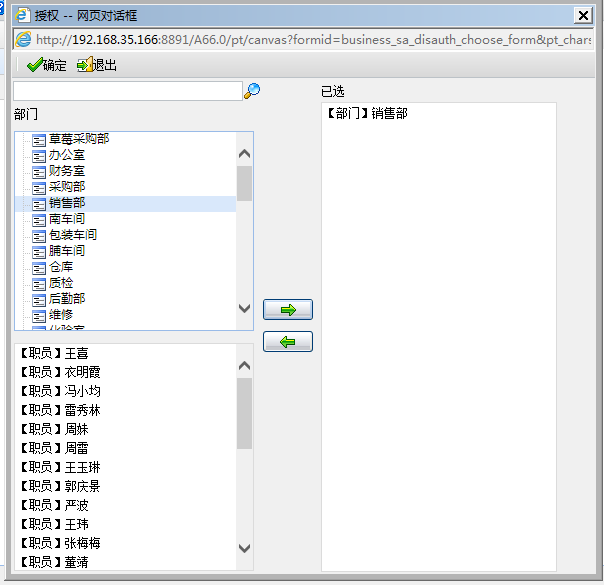Click the icon beside 包装车间 department
This screenshot has height=585, width=604.
[x=39, y=236]
